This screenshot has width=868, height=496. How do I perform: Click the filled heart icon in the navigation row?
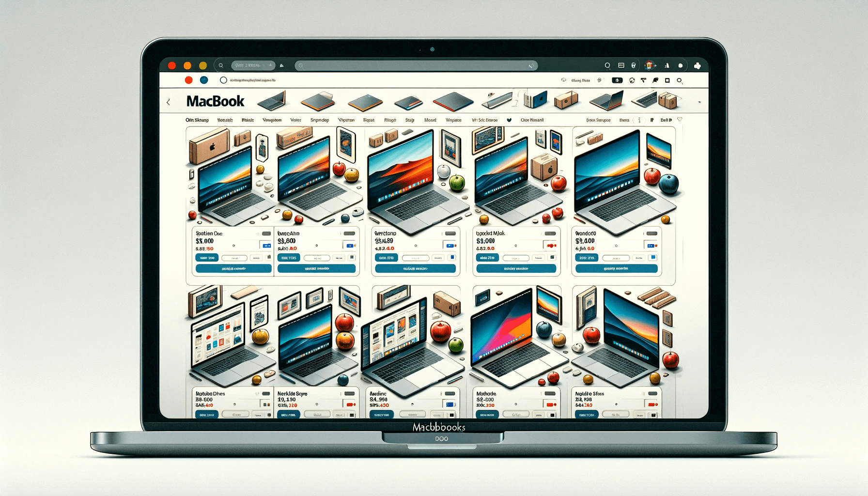tap(509, 120)
